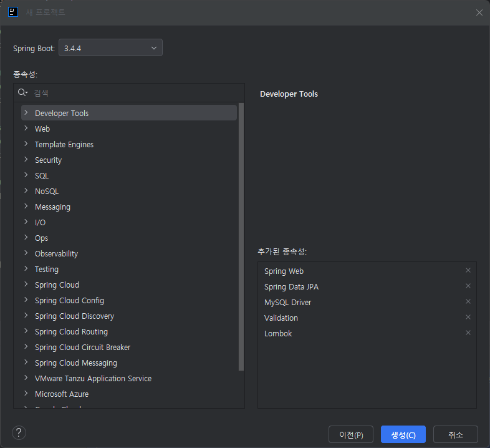This screenshot has height=448, width=490.
Task: Close the new project dialog
Action: (x=479, y=12)
